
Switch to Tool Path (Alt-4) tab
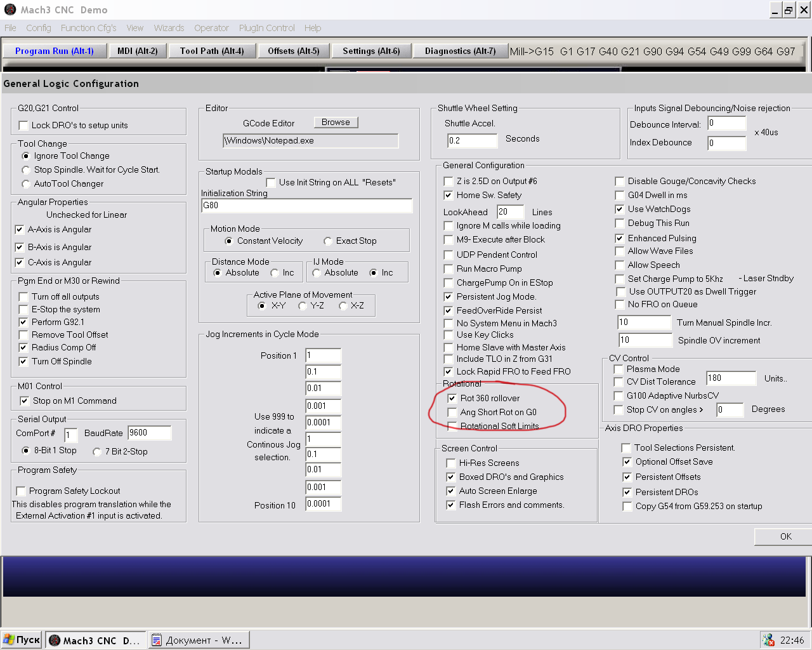point(212,51)
